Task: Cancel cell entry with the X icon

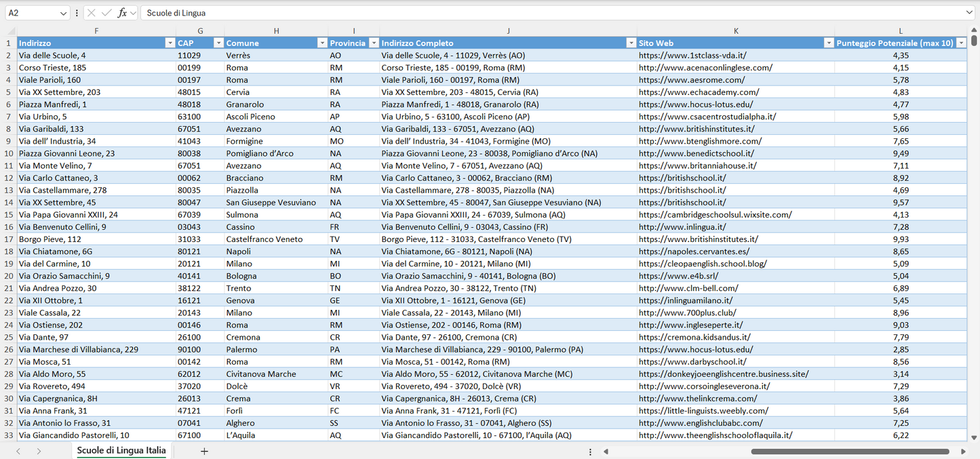Action: pyautogui.click(x=92, y=12)
